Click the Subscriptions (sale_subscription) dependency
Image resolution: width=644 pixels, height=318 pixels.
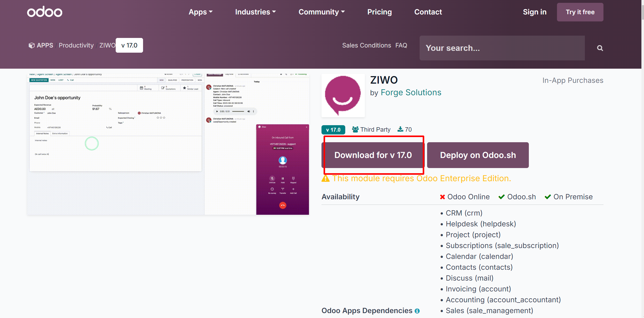502,245
